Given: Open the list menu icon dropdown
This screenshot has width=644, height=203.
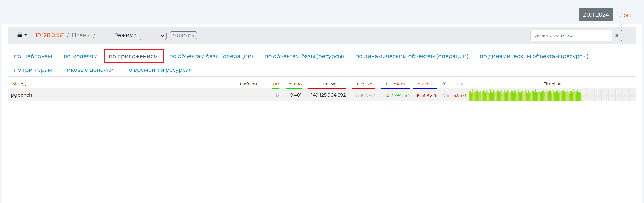Looking at the screenshot, I should pos(21,35).
